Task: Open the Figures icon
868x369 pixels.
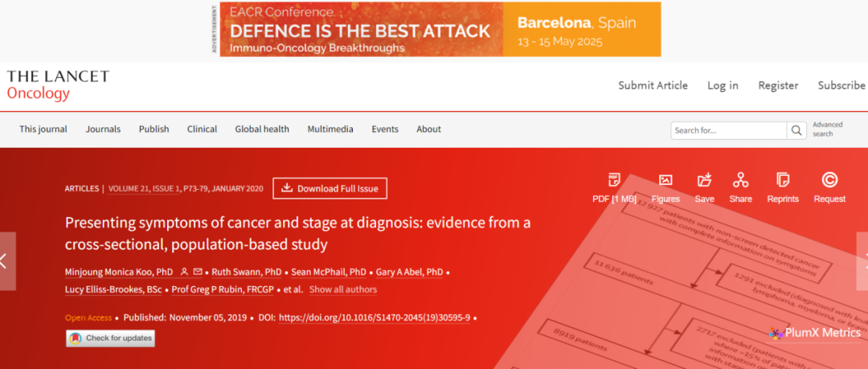Action: [665, 180]
